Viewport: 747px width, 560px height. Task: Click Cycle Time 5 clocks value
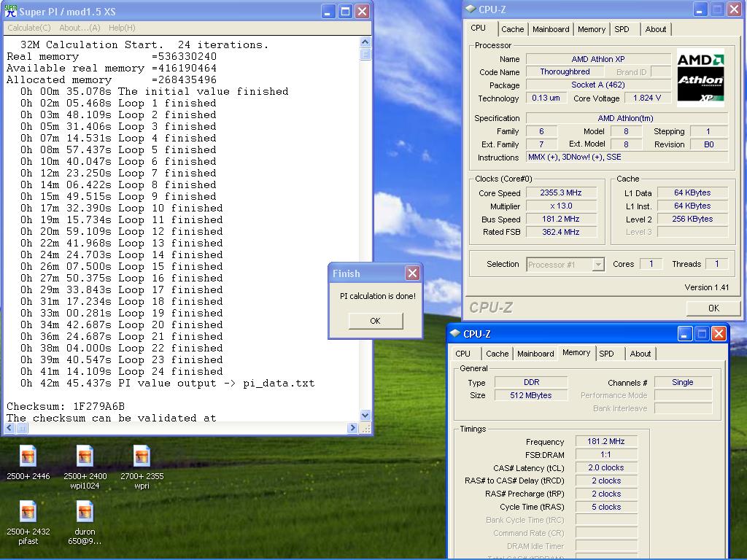click(x=606, y=507)
